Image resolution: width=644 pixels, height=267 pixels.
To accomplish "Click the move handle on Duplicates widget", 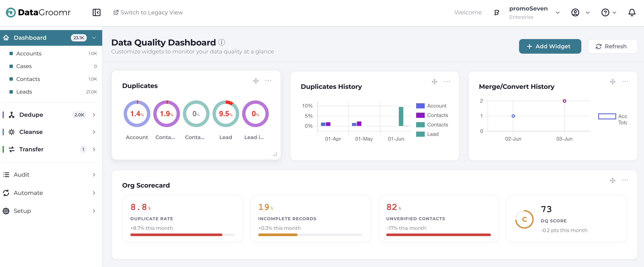I will (x=256, y=81).
